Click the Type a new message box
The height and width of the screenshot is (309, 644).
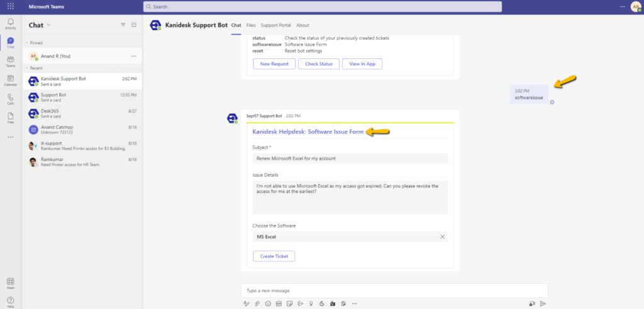394,291
